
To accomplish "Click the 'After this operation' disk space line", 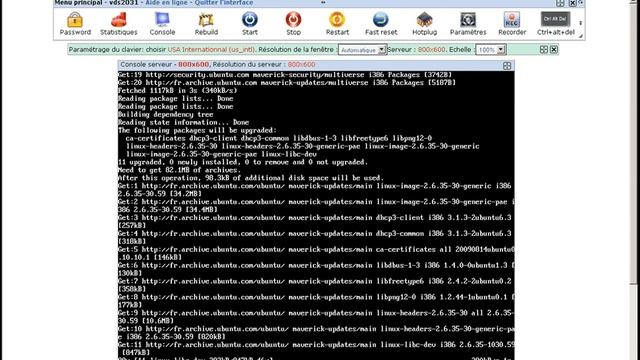I will (x=251, y=178).
